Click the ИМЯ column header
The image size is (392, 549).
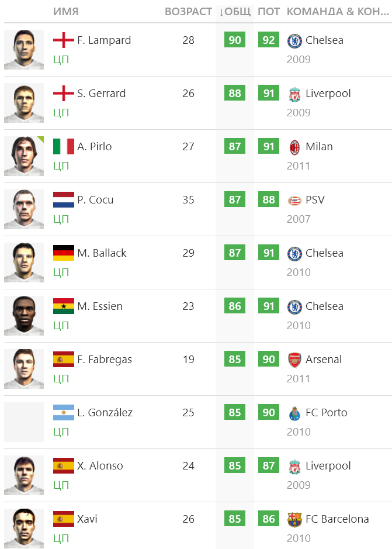coord(65,12)
